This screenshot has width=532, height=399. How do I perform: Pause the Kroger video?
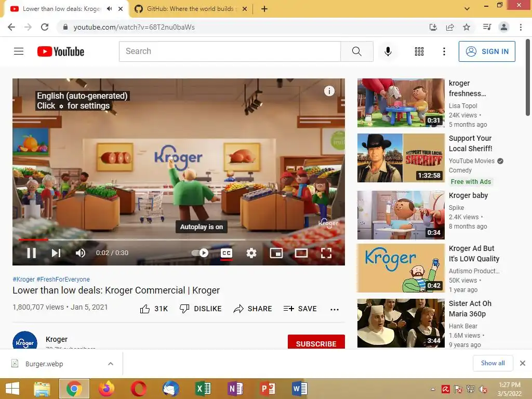pos(32,253)
